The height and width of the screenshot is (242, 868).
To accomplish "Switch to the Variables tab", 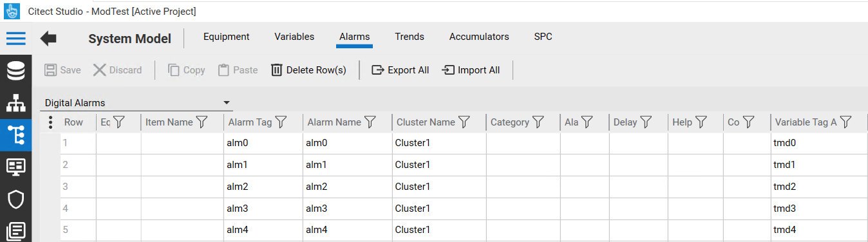I will (x=294, y=37).
